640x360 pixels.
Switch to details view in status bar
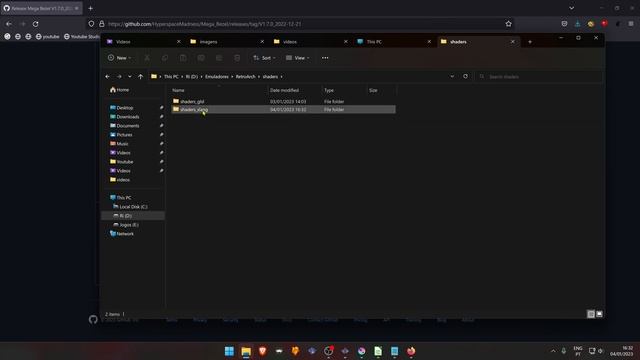(591, 314)
